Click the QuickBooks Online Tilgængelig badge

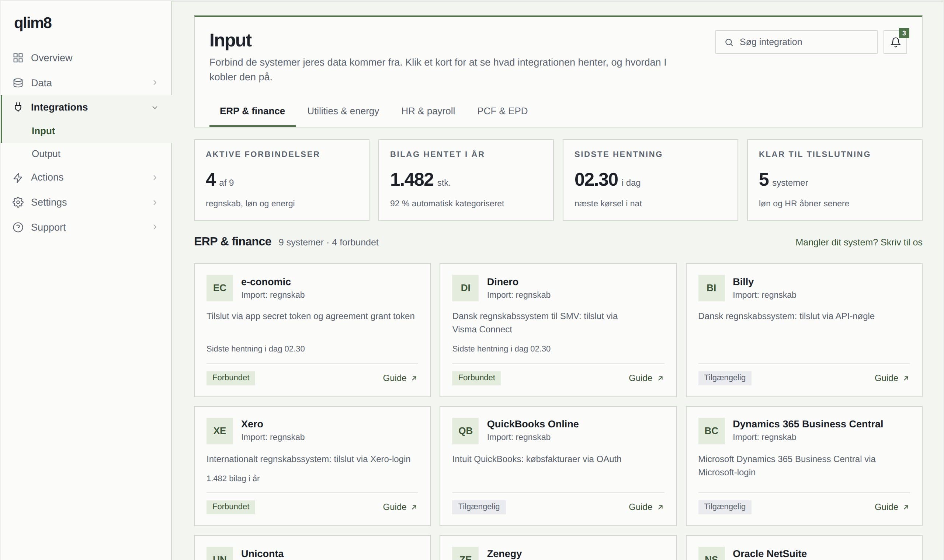(478, 507)
